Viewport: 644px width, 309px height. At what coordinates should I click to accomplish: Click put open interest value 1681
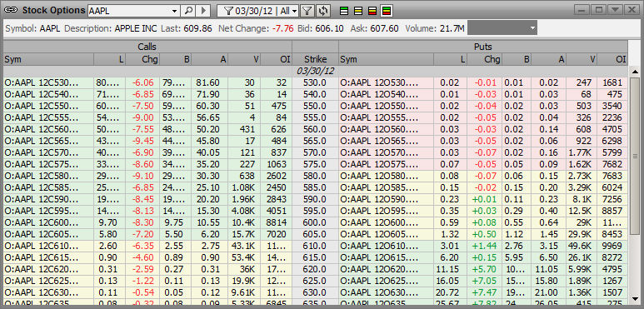pos(612,82)
